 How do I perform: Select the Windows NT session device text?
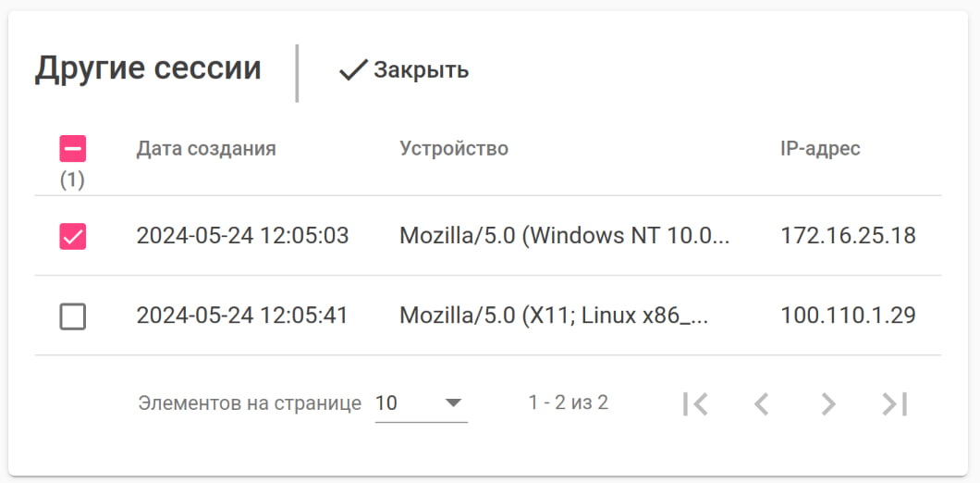click(x=565, y=236)
